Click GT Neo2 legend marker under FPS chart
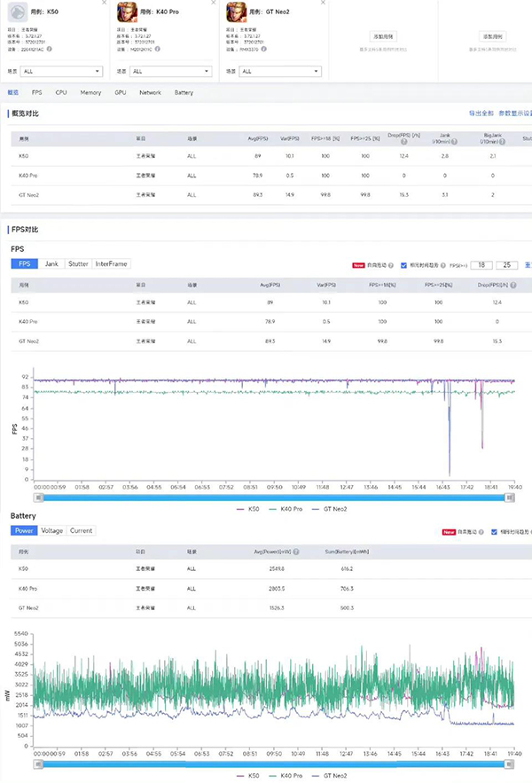 [314, 510]
